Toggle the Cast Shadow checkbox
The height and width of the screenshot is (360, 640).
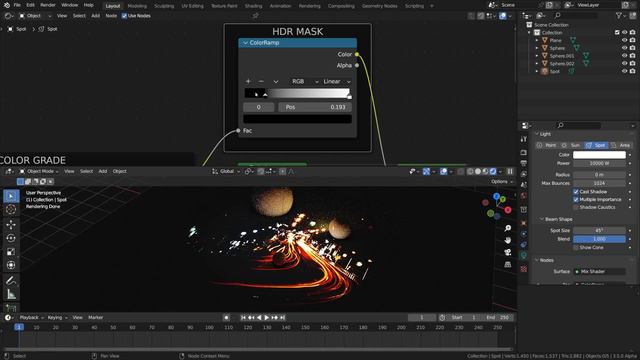coord(576,192)
